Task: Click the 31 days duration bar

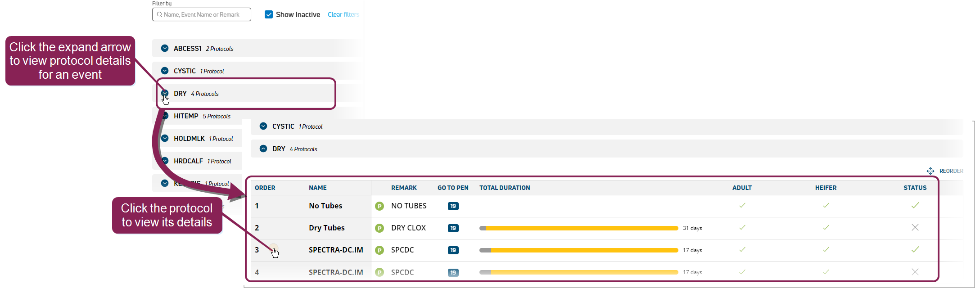Action: (578, 228)
